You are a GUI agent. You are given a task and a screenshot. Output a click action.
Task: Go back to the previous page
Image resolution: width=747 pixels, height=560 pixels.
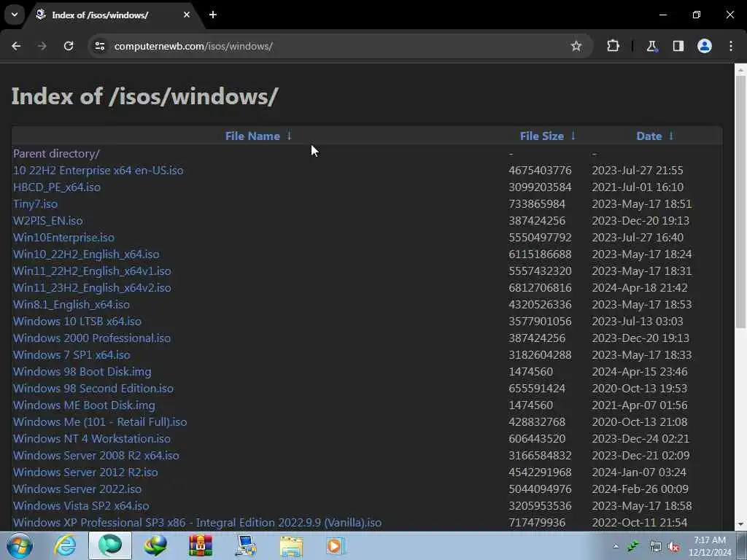point(16,46)
